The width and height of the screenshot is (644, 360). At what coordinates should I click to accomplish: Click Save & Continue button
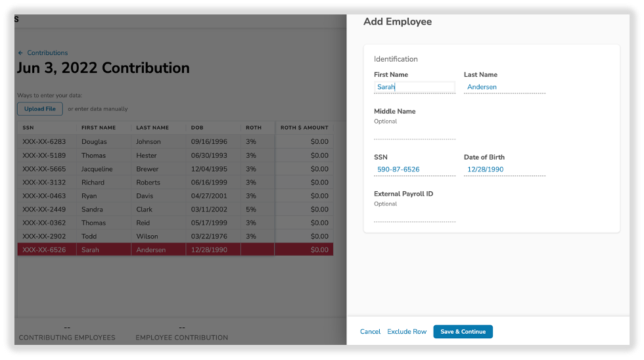(x=463, y=332)
